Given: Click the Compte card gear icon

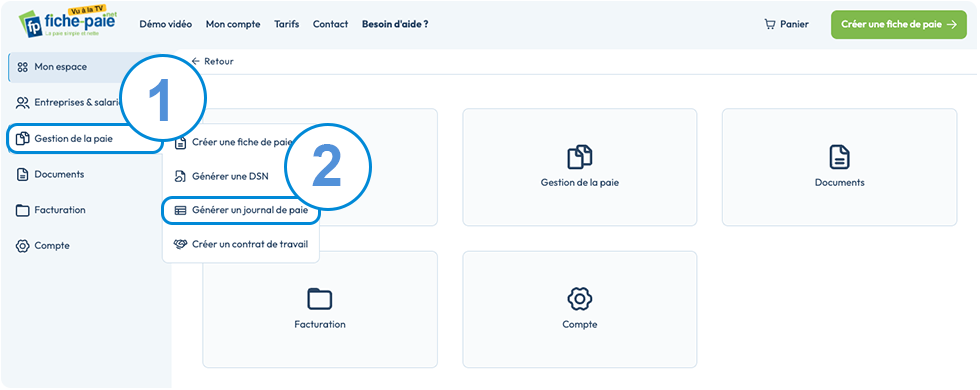Looking at the screenshot, I should coord(579,299).
